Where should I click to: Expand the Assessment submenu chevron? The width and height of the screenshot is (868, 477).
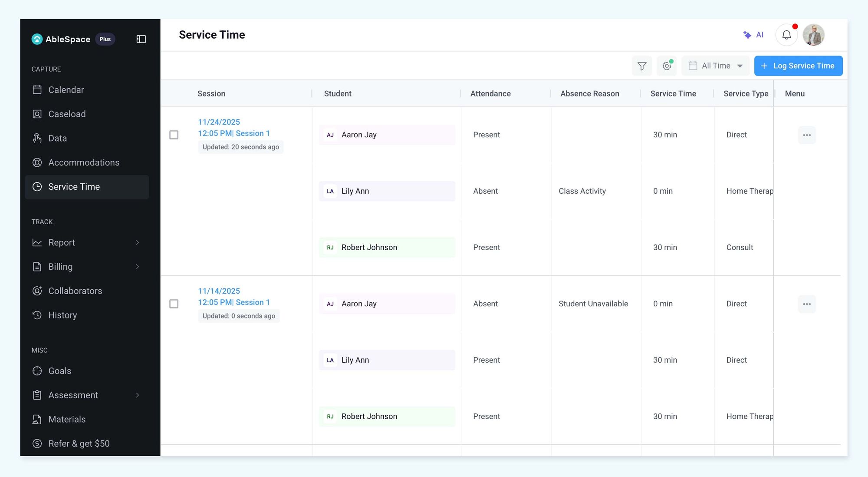coord(138,395)
